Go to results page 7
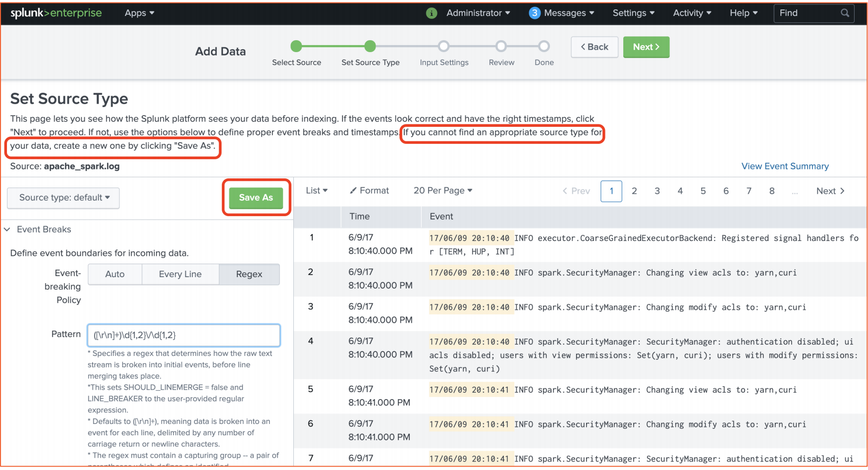Viewport: 868px width, 470px height. coord(749,191)
